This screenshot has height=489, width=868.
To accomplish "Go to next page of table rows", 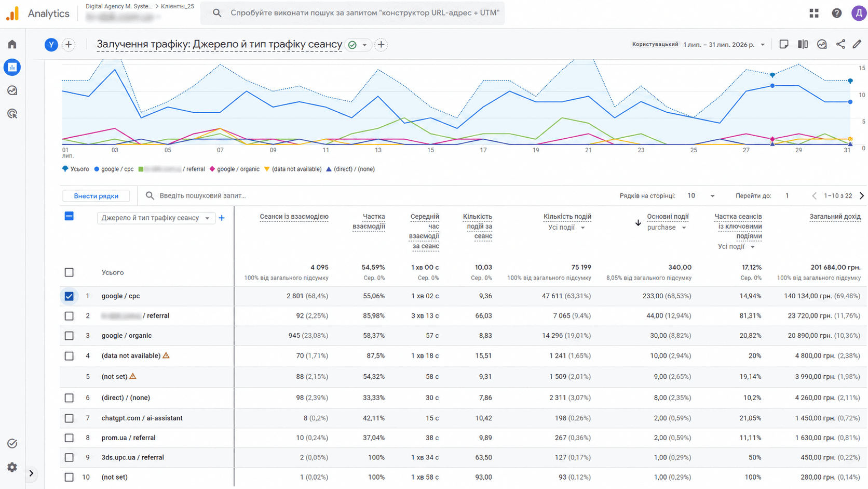I will click(861, 196).
